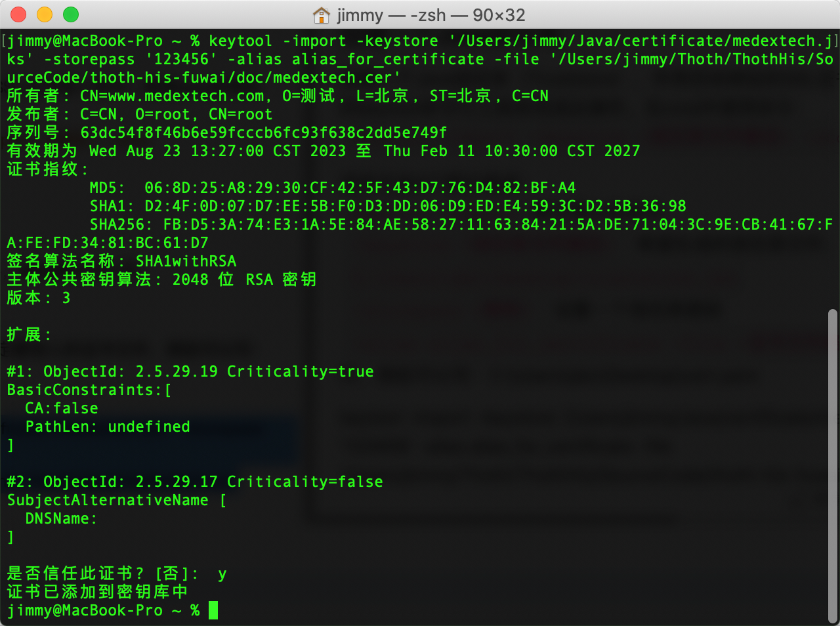Click the 'SubjectAlternativeName [' line
This screenshot has width=840, height=626.
(117, 500)
